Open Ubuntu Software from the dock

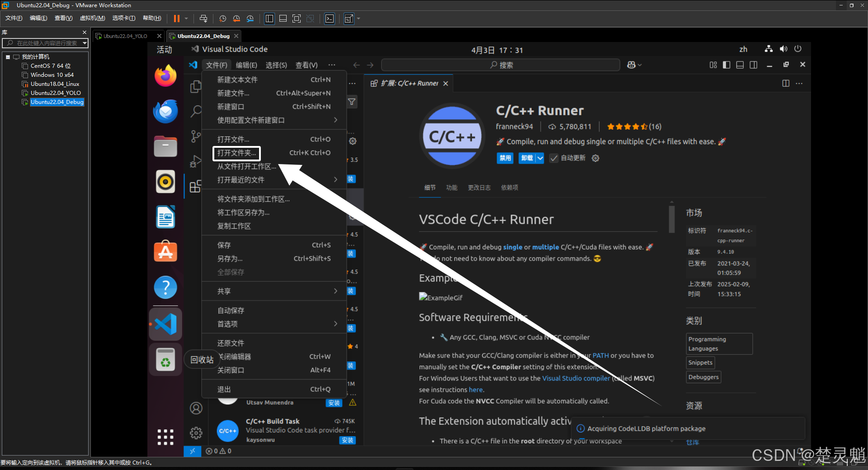point(165,252)
